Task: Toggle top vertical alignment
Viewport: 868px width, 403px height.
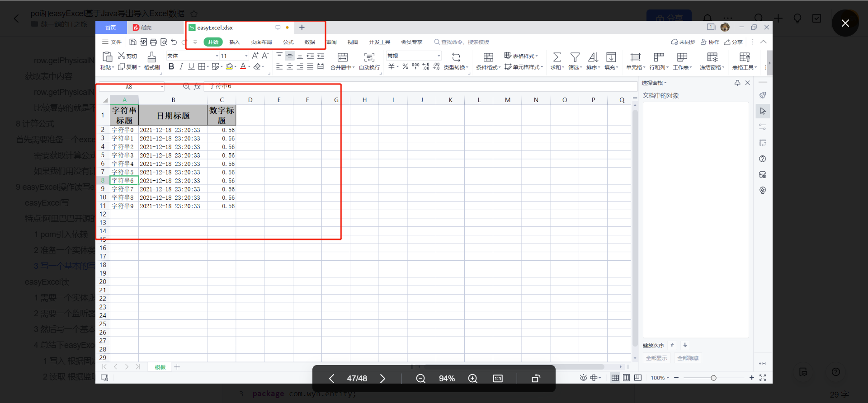Action: (279, 56)
